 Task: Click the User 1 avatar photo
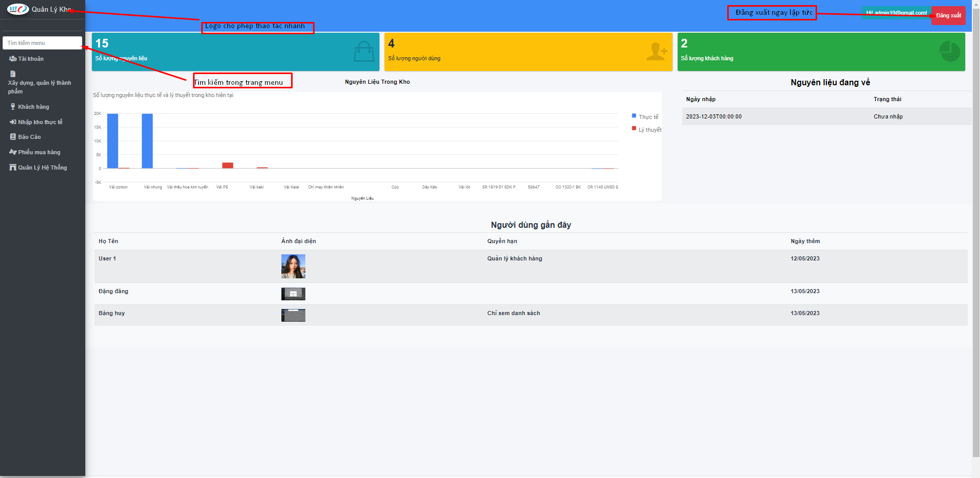293,266
